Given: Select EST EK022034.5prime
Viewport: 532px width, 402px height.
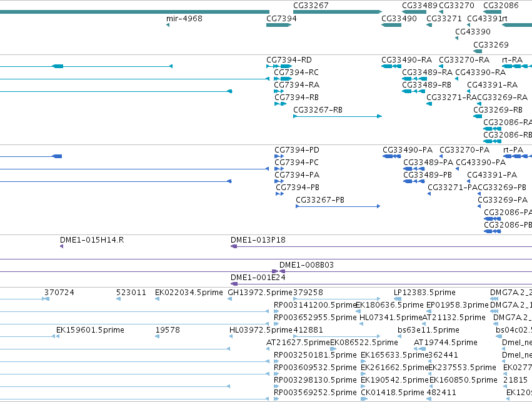Looking at the screenshot, I should pos(157,299).
